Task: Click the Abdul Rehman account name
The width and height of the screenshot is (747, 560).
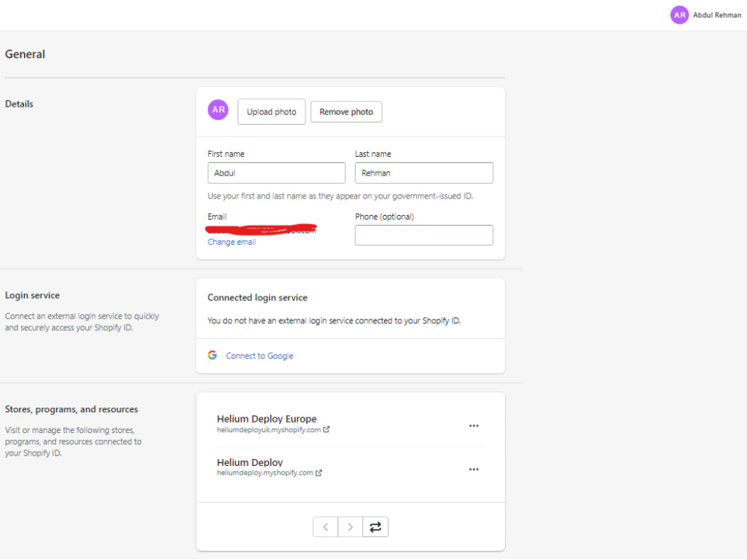Action: tap(717, 15)
